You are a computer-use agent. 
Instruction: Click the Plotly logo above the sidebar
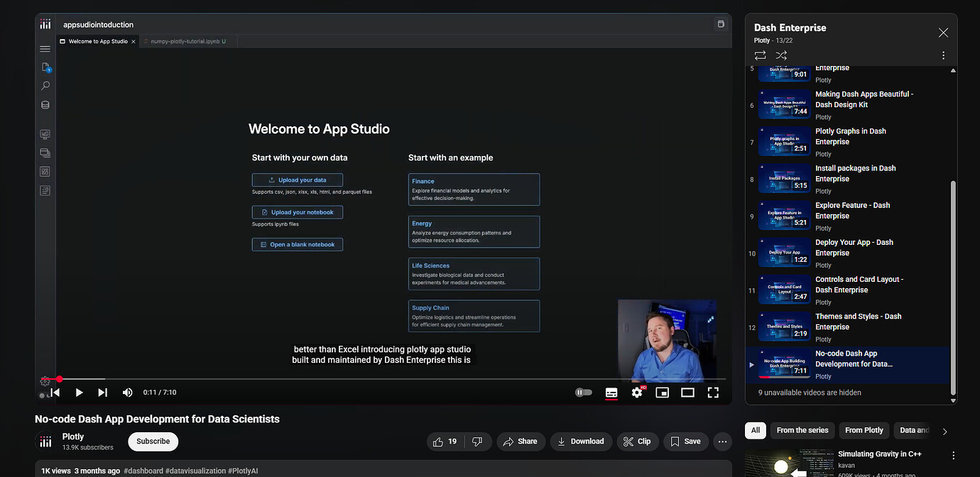pos(45,23)
